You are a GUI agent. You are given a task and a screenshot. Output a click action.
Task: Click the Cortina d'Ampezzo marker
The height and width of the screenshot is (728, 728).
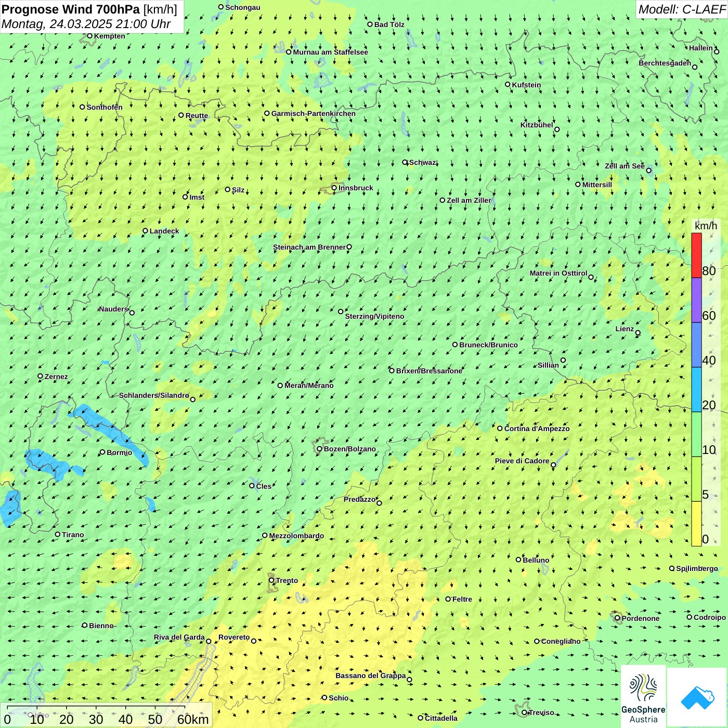click(x=500, y=428)
